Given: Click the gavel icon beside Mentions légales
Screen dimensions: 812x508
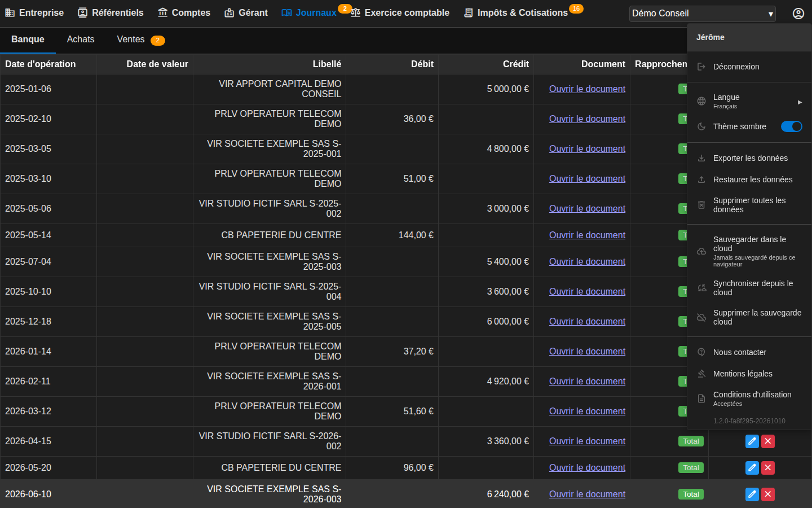Looking at the screenshot, I should coord(701,374).
